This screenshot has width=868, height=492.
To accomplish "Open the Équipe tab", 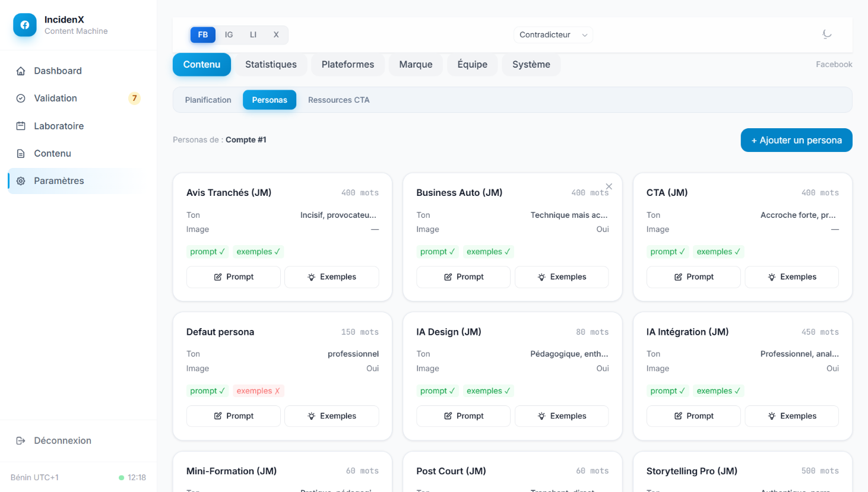I will pos(473,65).
